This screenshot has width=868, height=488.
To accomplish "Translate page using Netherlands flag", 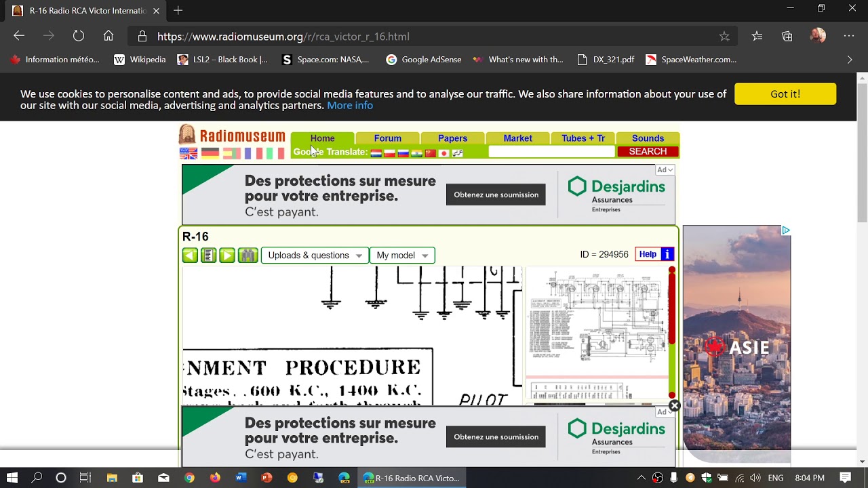I will [376, 153].
